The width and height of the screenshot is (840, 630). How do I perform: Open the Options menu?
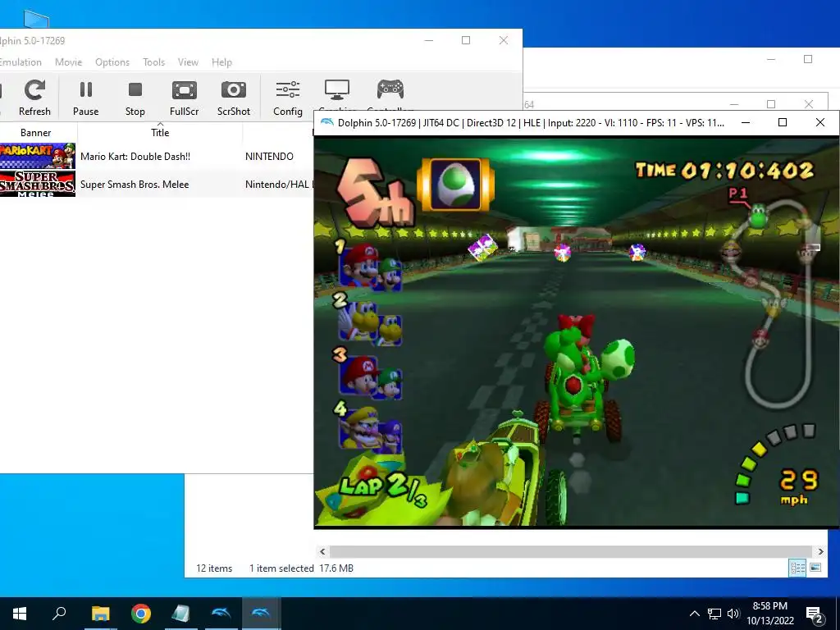point(112,62)
